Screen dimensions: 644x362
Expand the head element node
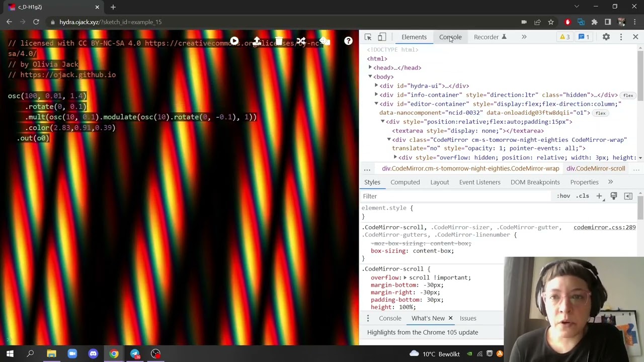pos(370,67)
